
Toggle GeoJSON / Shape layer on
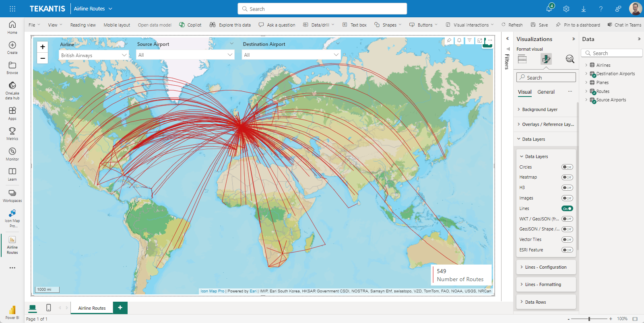click(567, 229)
